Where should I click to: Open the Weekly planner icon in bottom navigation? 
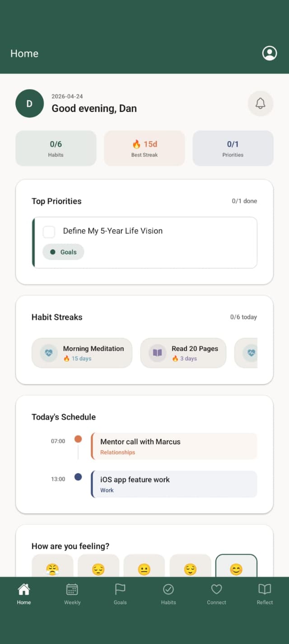pyautogui.click(x=72, y=589)
